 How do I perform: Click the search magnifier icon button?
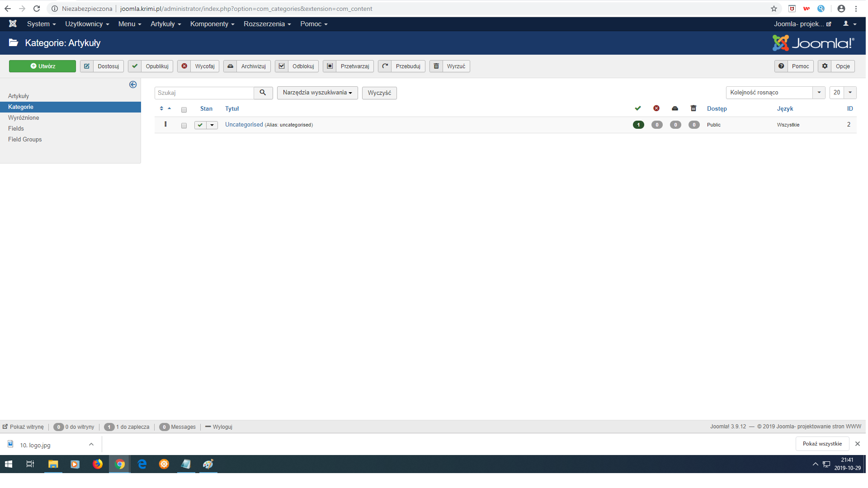[x=263, y=93]
